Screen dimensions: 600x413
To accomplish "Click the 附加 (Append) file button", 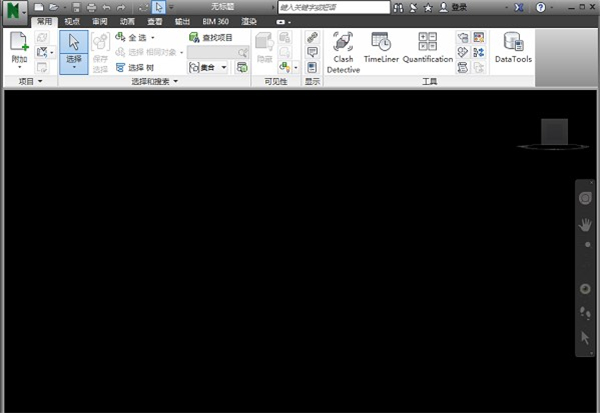I will (x=19, y=50).
